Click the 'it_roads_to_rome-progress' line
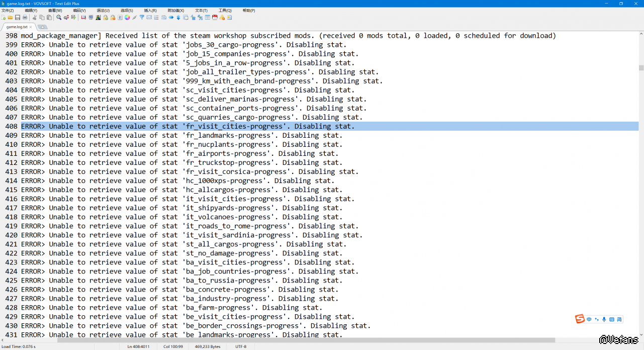Viewport: 644px width, 350px height. click(190, 226)
